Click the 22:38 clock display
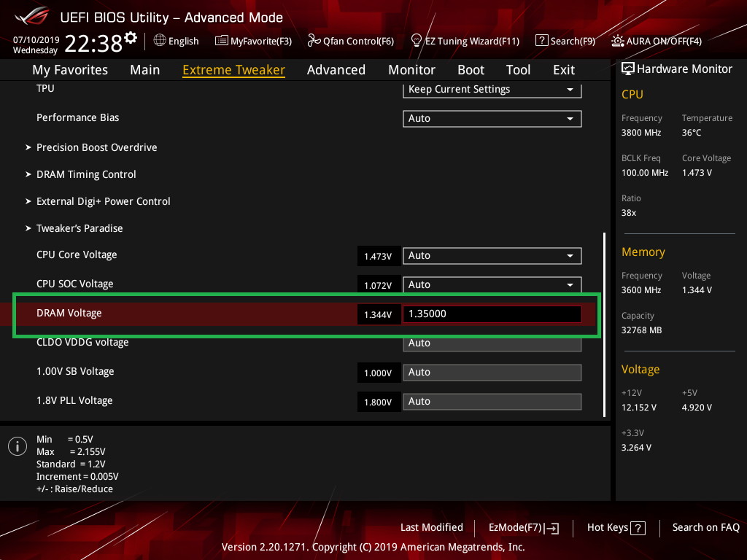 pyautogui.click(x=93, y=44)
